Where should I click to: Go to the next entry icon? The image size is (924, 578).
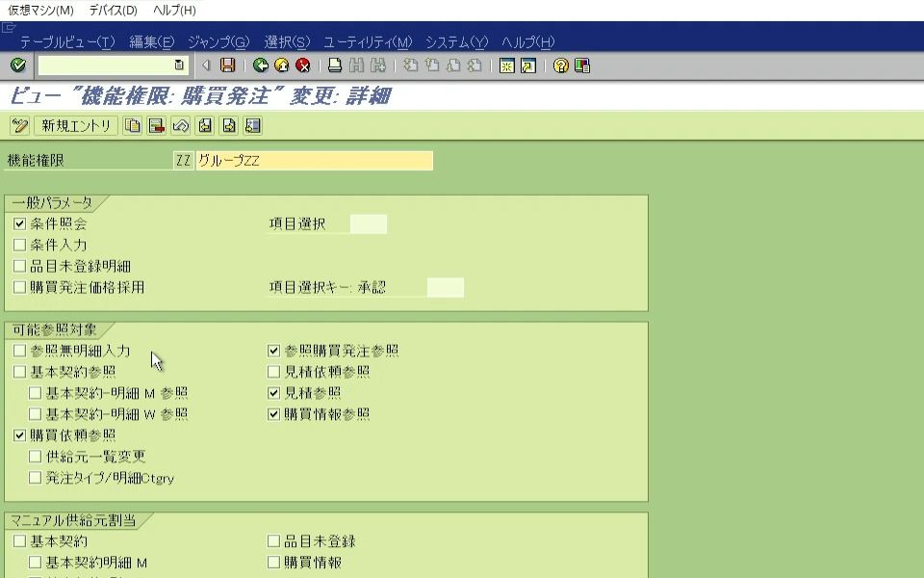pyautogui.click(x=229, y=125)
